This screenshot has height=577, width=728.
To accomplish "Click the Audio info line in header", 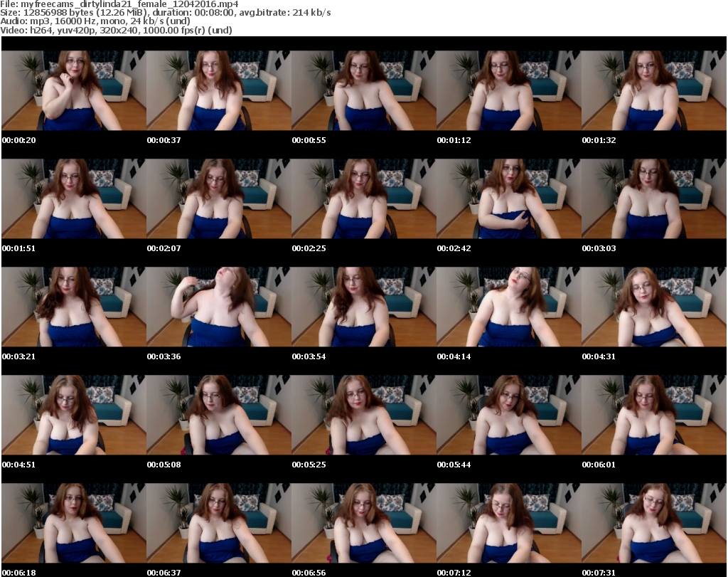I will [x=100, y=22].
